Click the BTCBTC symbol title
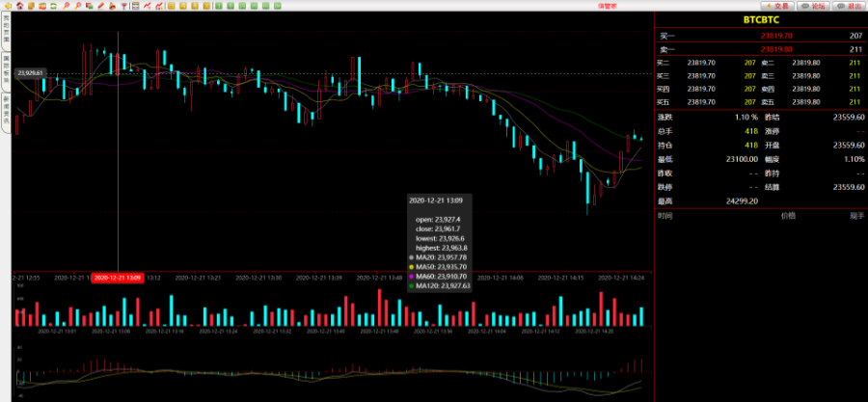 [x=760, y=19]
